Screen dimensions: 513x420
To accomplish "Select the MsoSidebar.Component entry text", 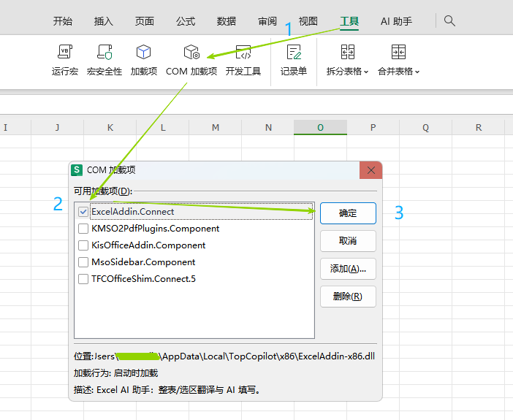I will click(143, 262).
